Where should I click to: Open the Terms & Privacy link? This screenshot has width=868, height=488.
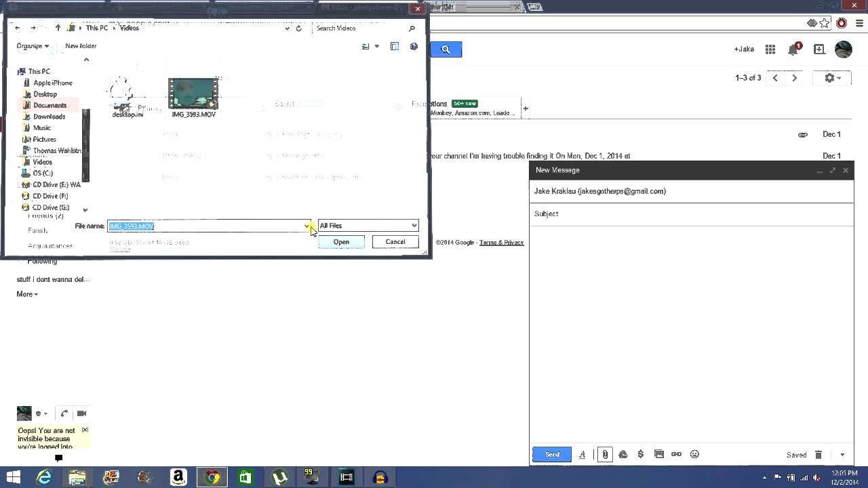point(501,243)
